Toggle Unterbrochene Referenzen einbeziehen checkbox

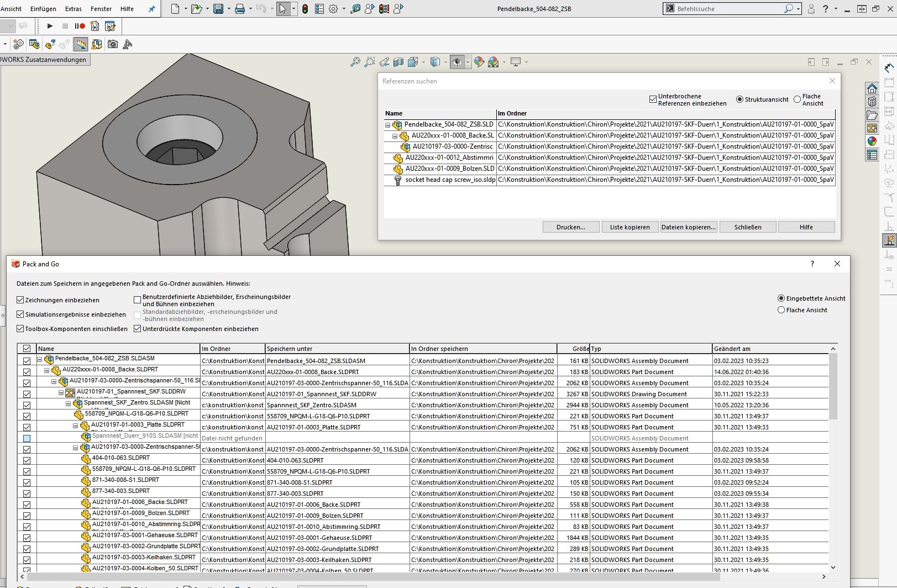click(653, 99)
